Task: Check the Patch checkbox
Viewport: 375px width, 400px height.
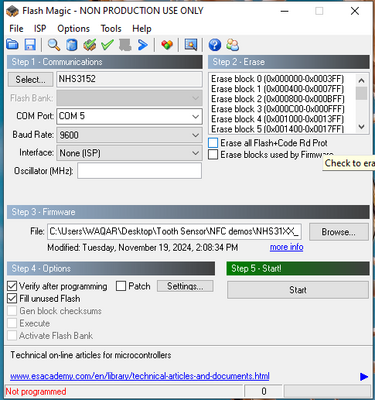Action: point(121,286)
